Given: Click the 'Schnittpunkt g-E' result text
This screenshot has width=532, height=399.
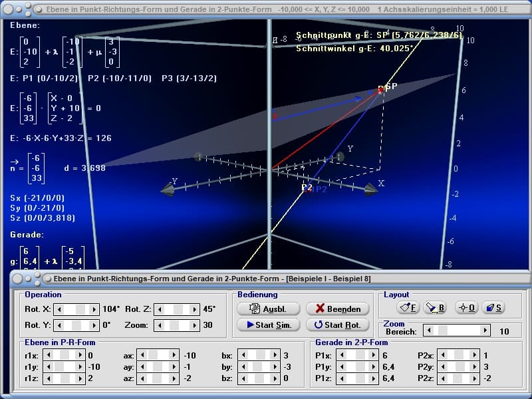Looking at the screenshot, I should coord(379,35).
